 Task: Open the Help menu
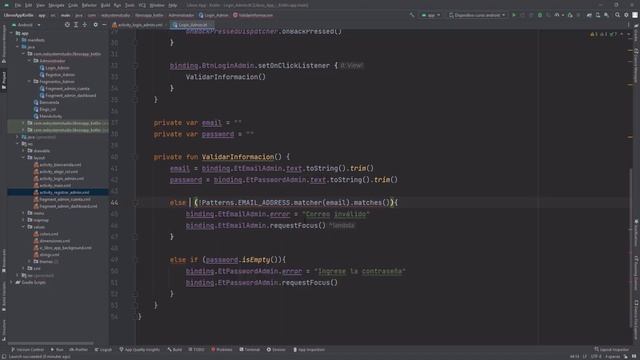click(173, 5)
